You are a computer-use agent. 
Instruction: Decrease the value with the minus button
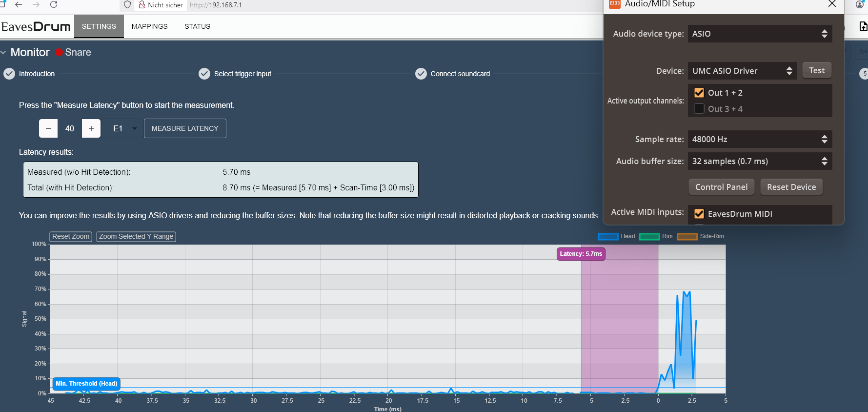pyautogui.click(x=48, y=128)
